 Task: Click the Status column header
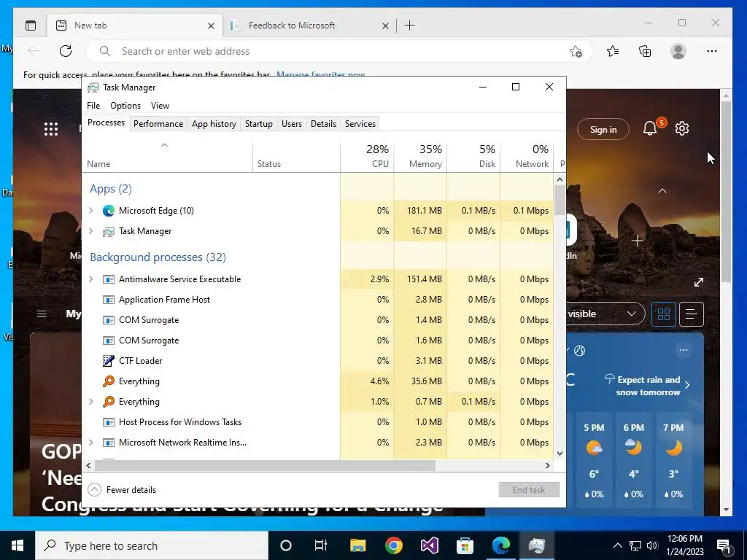click(296, 156)
